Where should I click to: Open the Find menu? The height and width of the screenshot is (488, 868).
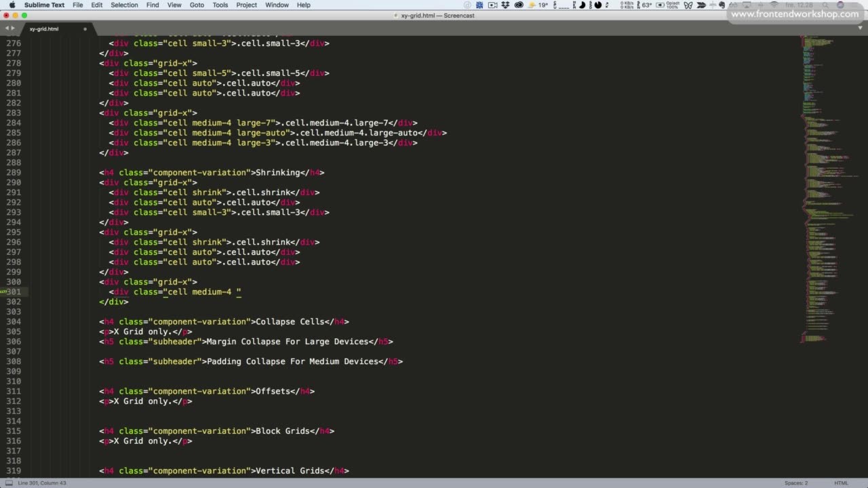point(153,5)
